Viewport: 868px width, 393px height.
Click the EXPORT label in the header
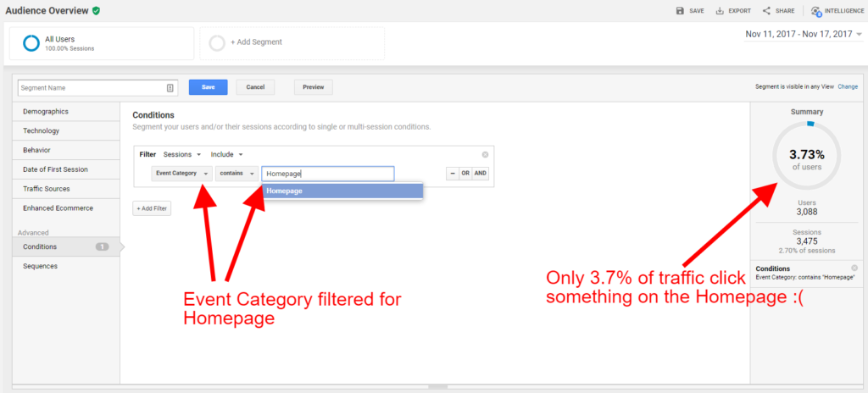click(x=739, y=11)
